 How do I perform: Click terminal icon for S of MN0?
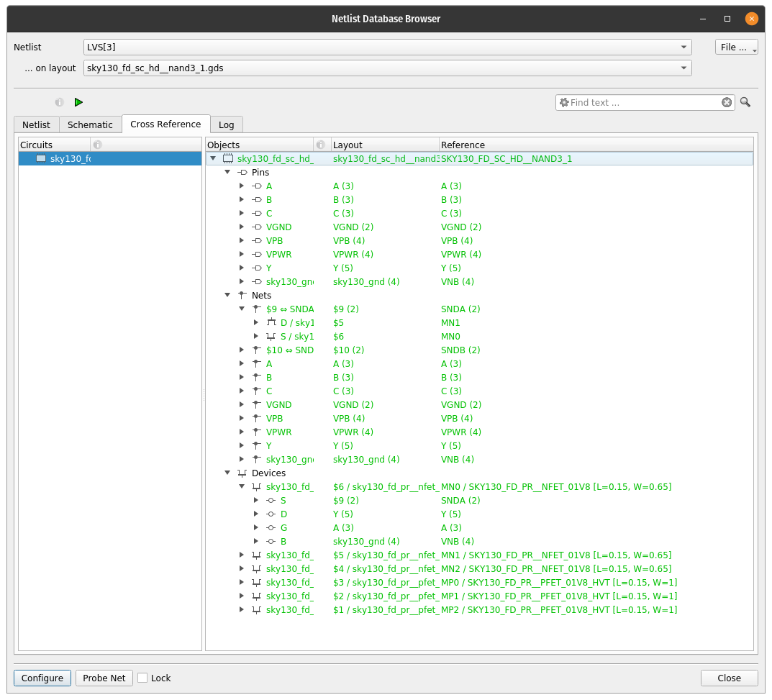271,501
